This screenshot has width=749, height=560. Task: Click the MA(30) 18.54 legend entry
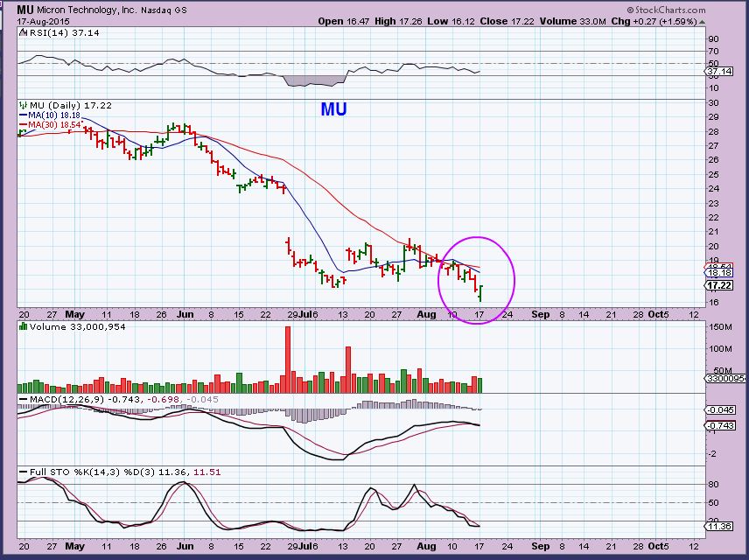pyautogui.click(x=50, y=125)
